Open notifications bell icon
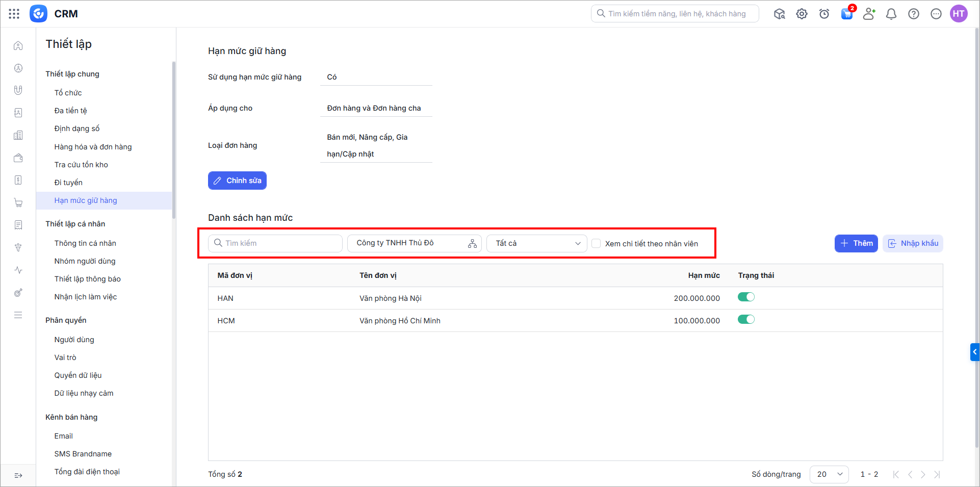The width and height of the screenshot is (980, 487). pyautogui.click(x=891, y=14)
